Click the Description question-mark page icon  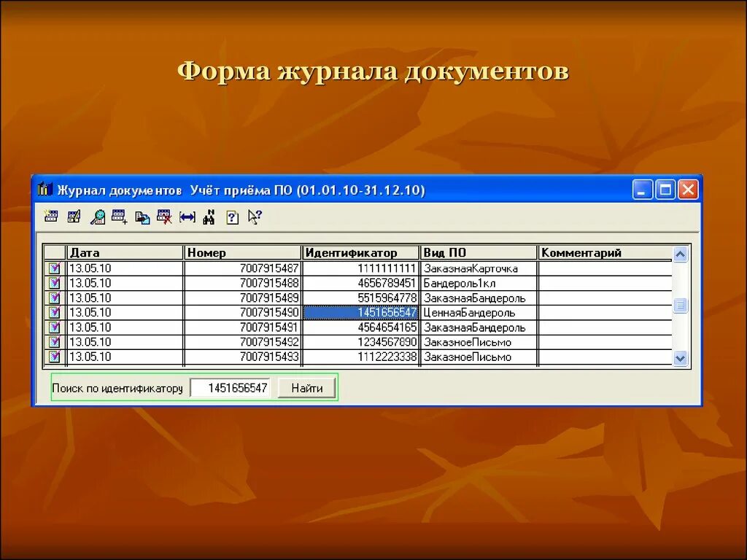(232, 217)
